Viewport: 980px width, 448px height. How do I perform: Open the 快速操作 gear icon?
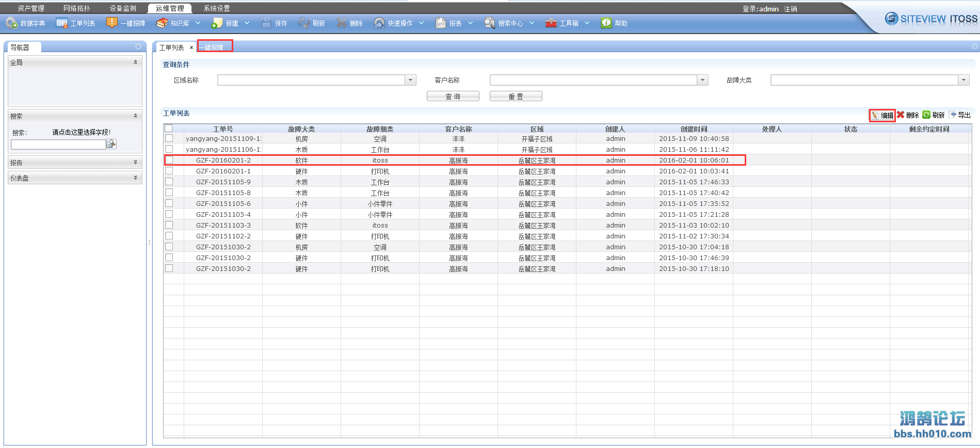(x=379, y=23)
